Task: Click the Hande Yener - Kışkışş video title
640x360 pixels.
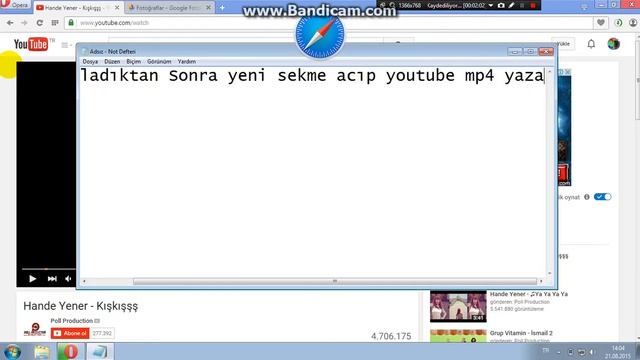Action: [x=80, y=306]
